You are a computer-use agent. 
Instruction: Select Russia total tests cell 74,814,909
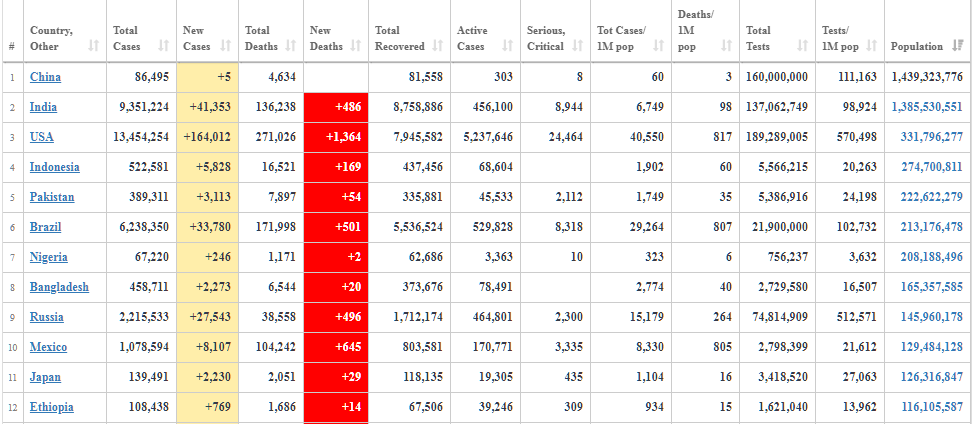coord(777,317)
